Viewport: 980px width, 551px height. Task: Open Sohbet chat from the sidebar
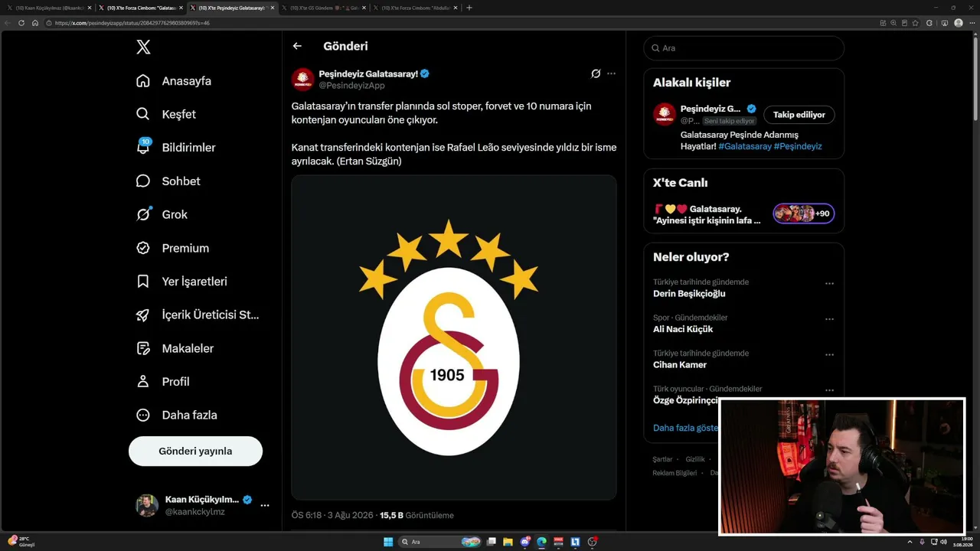[168, 181]
